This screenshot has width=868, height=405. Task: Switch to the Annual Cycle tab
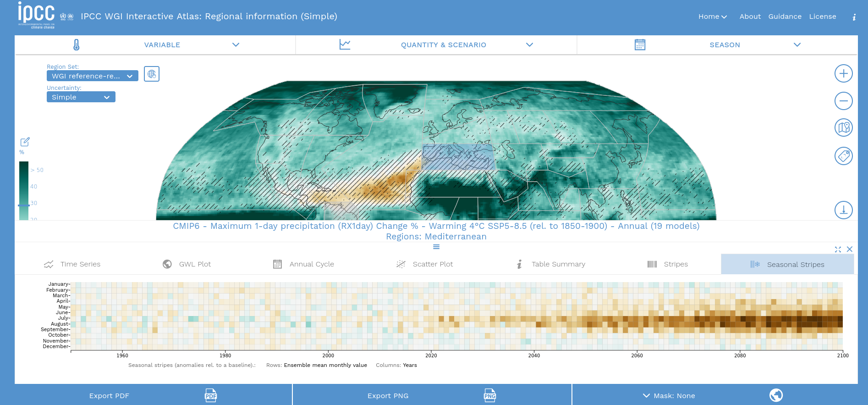[x=303, y=264]
